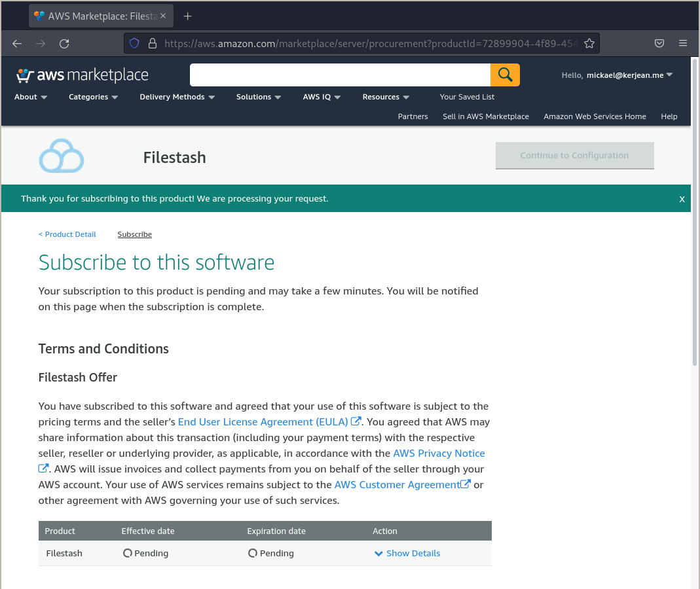Expand the About menu

point(31,97)
